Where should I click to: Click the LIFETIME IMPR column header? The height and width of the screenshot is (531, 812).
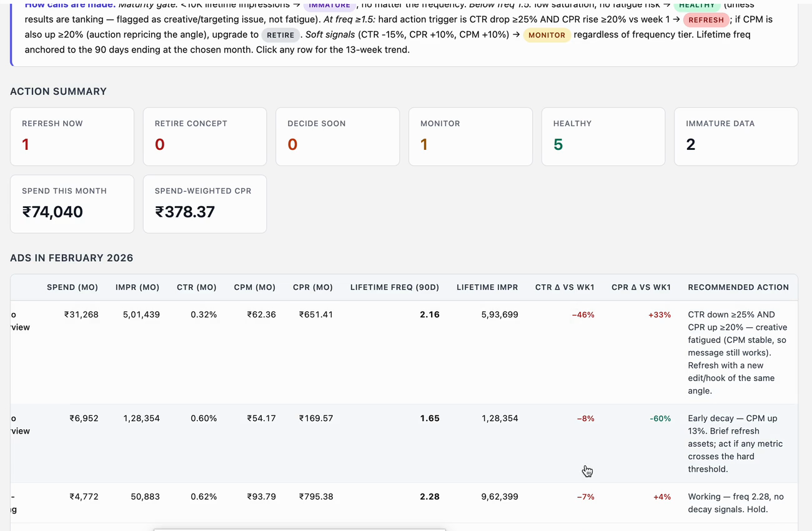[x=487, y=287]
